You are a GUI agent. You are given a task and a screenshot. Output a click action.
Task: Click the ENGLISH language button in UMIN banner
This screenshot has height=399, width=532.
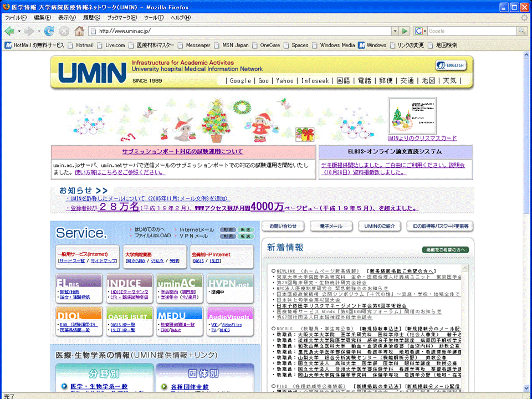pos(451,65)
